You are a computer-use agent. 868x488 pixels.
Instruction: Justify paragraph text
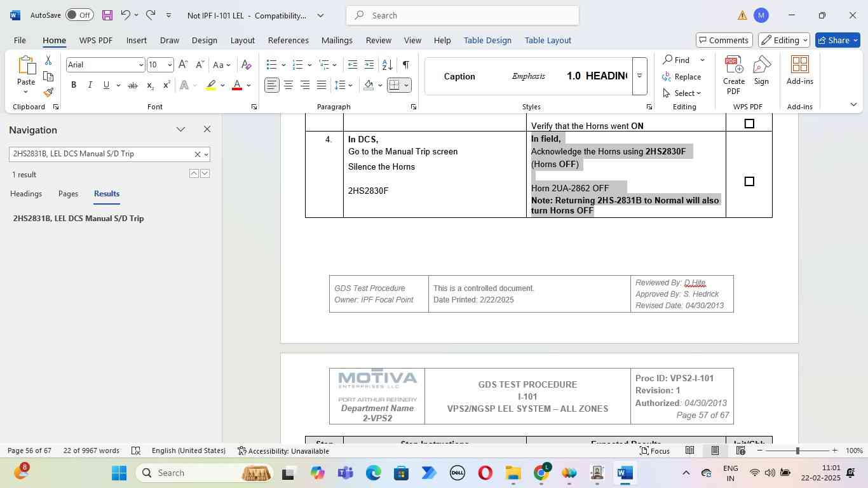click(x=322, y=85)
